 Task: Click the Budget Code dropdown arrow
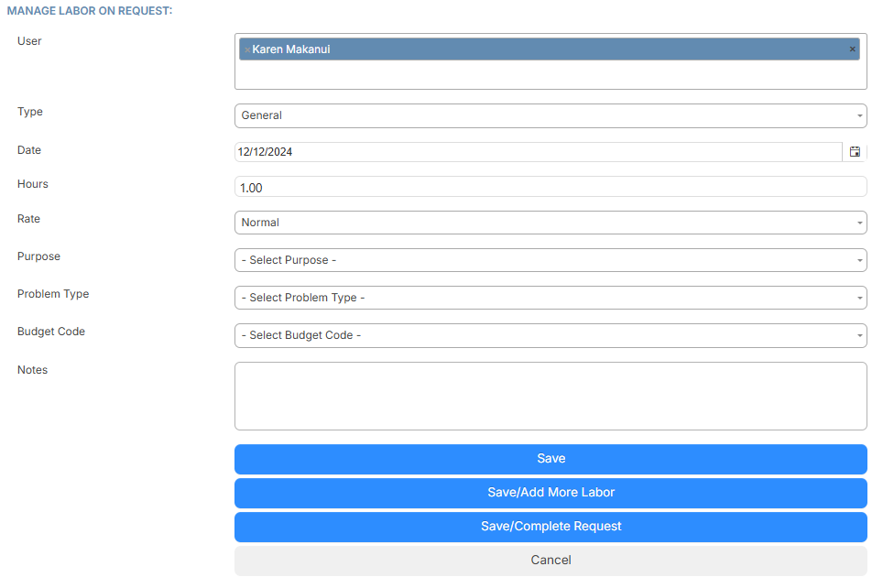(x=857, y=335)
